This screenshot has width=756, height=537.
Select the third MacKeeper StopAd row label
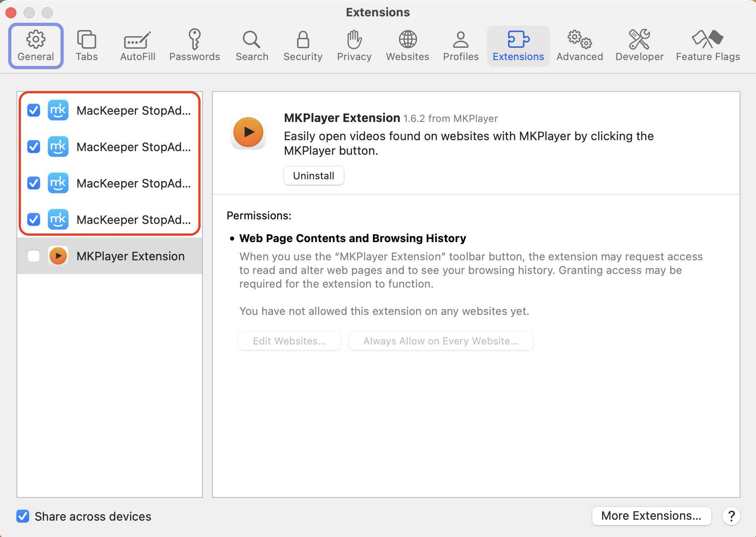coord(134,183)
